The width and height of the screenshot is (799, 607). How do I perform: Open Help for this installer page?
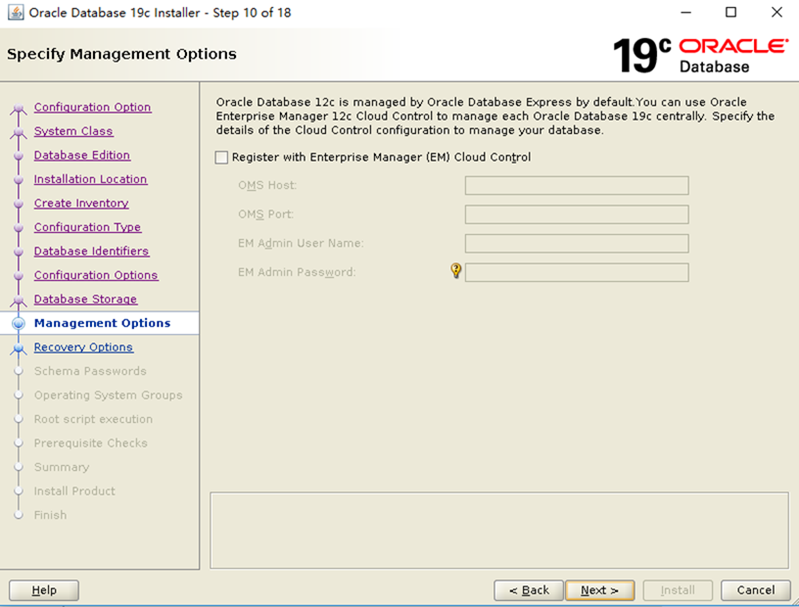point(44,590)
